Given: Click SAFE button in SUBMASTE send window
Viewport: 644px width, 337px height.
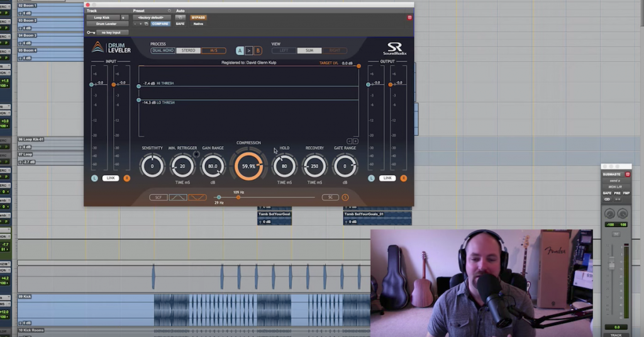Looking at the screenshot, I should pos(607,193).
